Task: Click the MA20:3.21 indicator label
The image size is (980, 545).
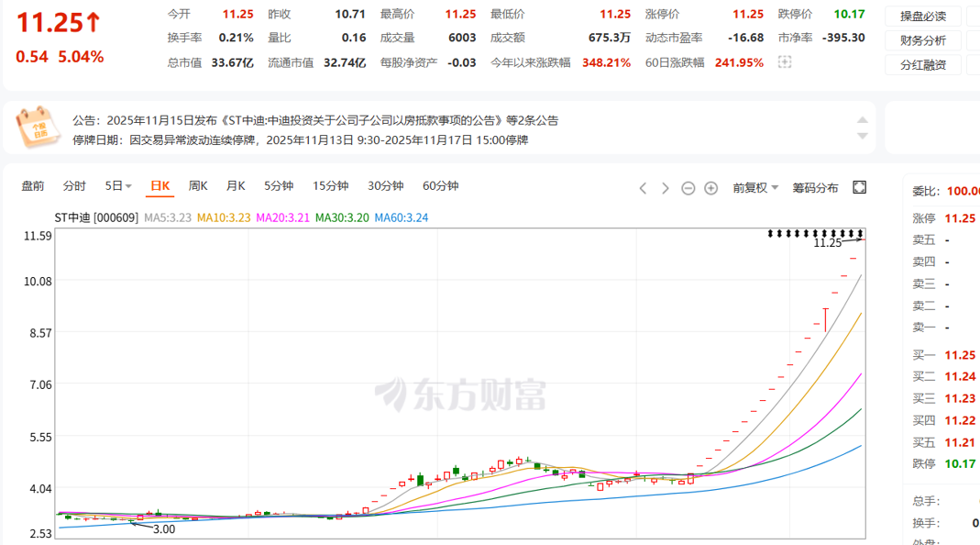Action: point(283,217)
